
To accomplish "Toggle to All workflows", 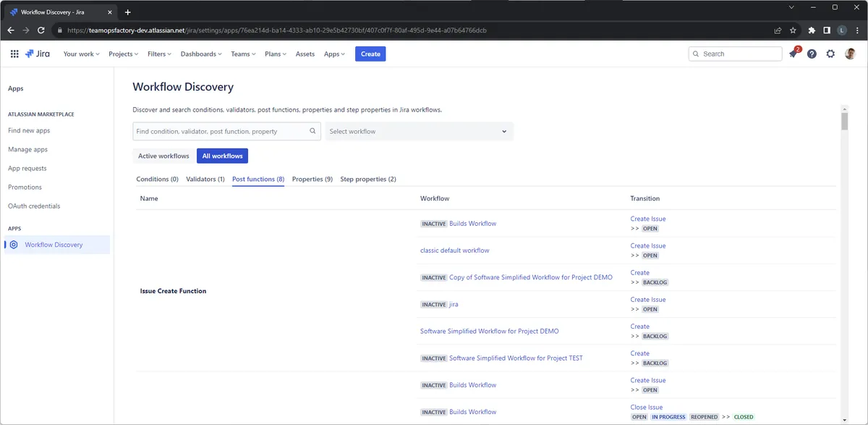I will (x=223, y=156).
